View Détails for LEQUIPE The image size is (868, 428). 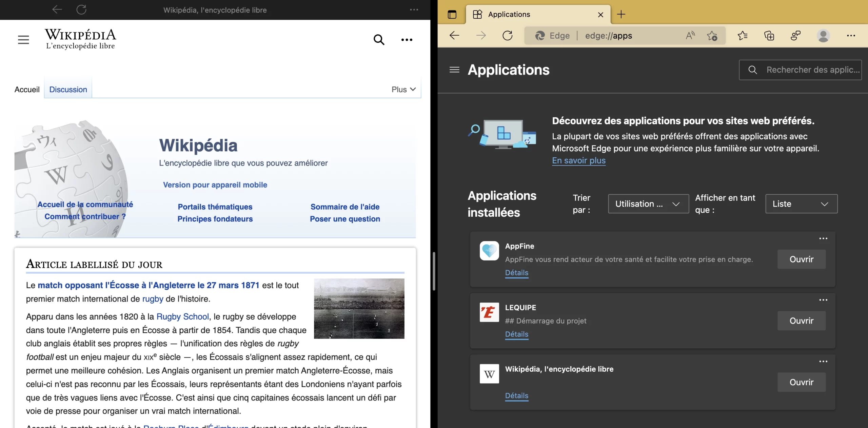click(x=516, y=334)
